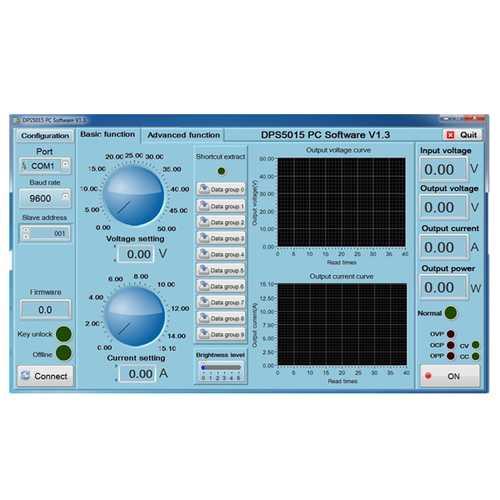Click the red dot on ON button
This screenshot has width=500, height=500.
point(428,376)
